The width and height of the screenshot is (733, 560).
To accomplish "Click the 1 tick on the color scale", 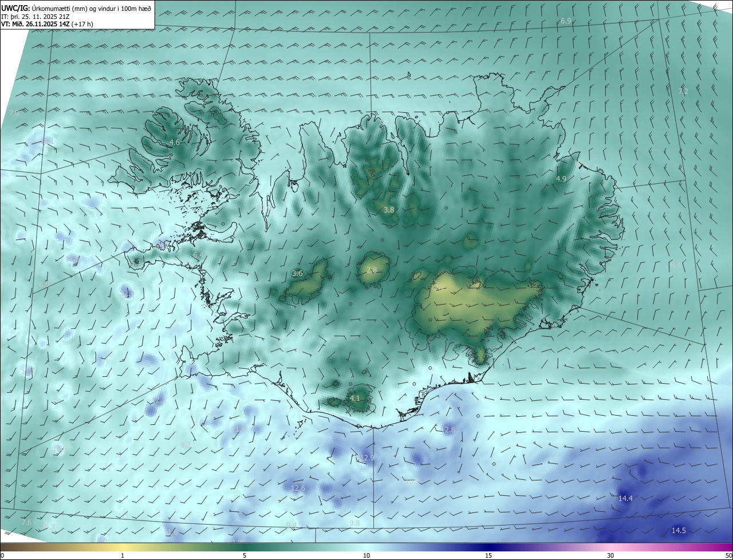I will [123, 555].
